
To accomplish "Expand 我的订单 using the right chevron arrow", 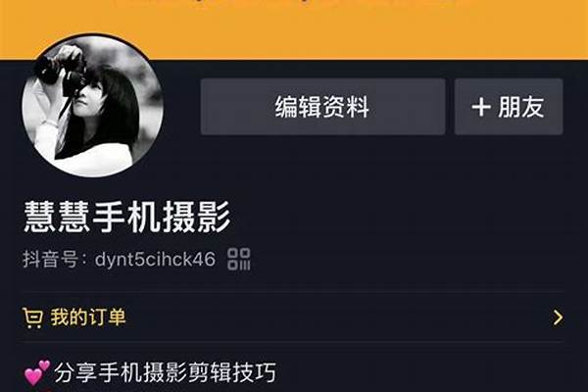I will (x=558, y=318).
